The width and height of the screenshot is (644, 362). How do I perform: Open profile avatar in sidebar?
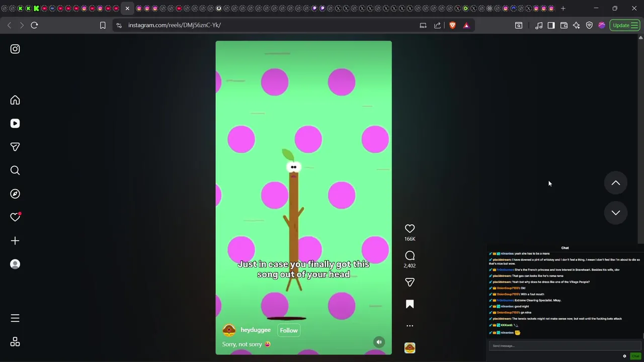pos(15,264)
